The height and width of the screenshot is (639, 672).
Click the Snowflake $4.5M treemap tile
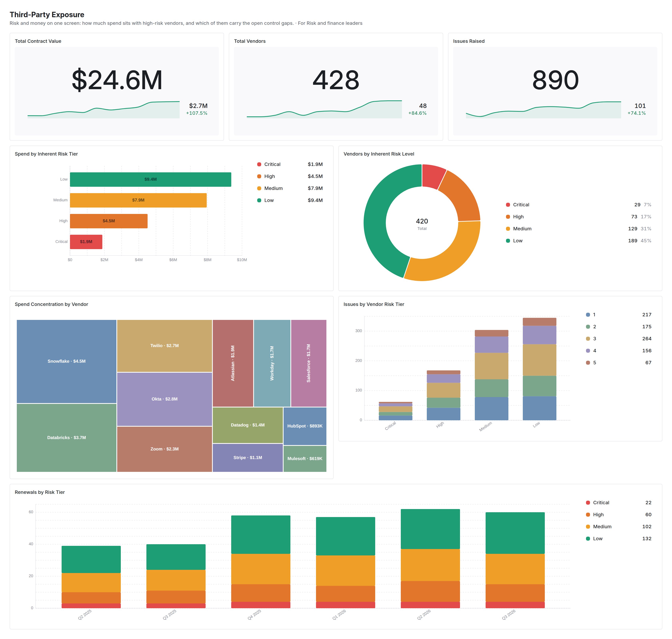66,361
